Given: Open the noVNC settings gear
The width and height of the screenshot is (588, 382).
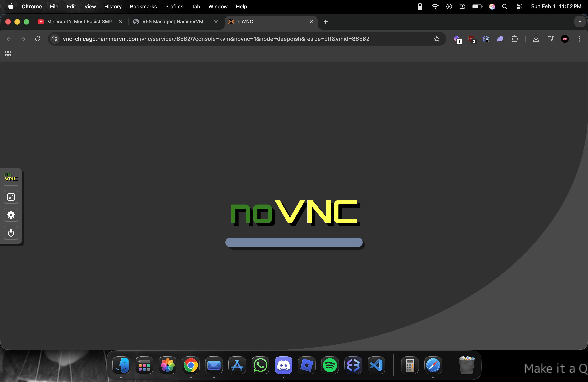Looking at the screenshot, I should (x=11, y=215).
